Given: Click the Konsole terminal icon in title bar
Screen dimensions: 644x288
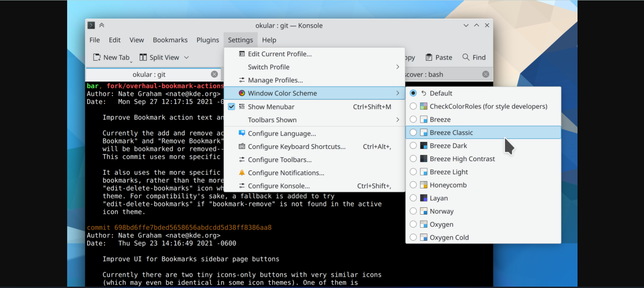Looking at the screenshot, I should [91, 25].
